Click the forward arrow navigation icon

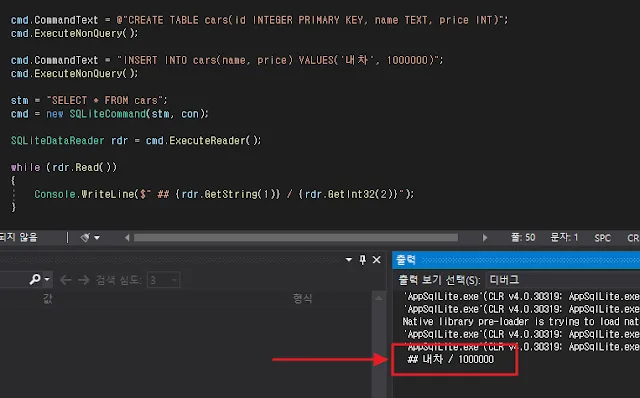point(83,280)
